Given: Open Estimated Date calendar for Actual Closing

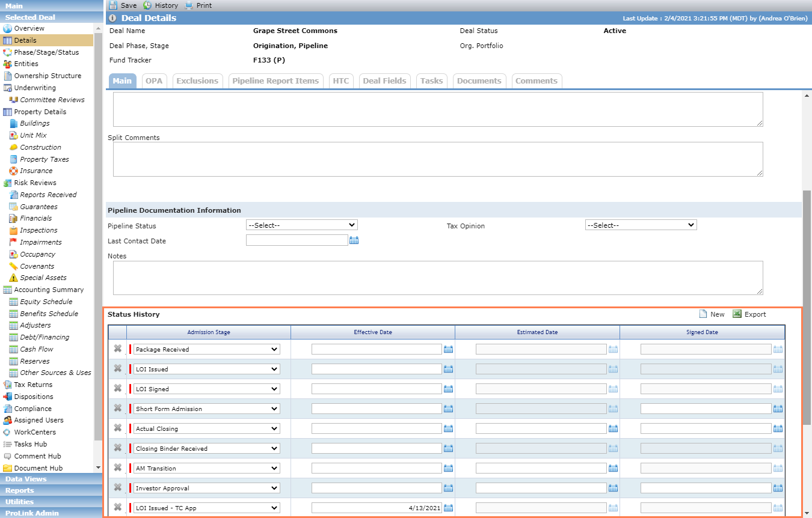Looking at the screenshot, I should pos(613,428).
